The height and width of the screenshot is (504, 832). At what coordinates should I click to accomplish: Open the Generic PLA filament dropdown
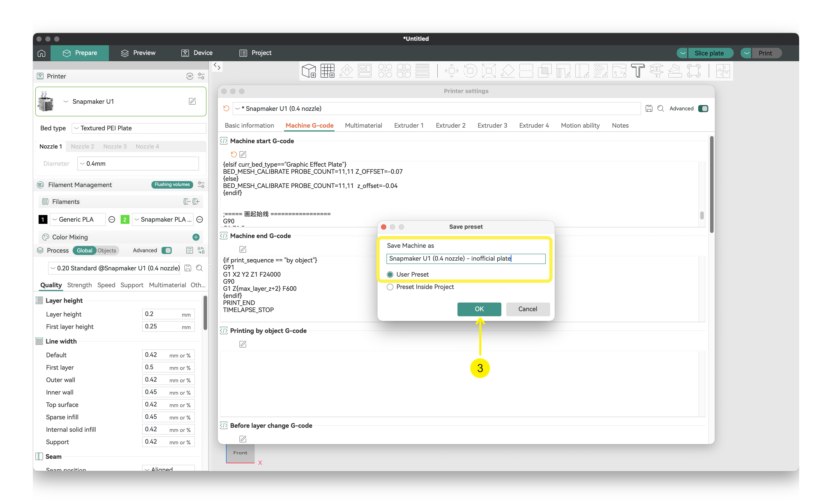pos(77,219)
